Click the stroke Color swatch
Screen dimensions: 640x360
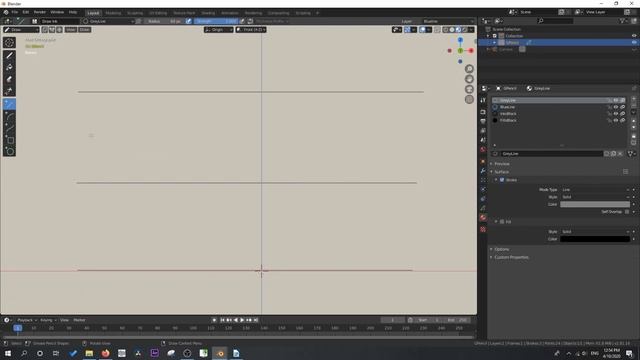pos(595,204)
